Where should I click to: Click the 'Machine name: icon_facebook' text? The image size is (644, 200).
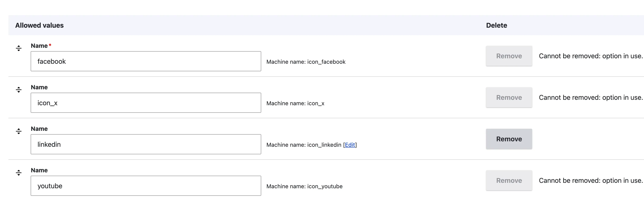(x=306, y=62)
